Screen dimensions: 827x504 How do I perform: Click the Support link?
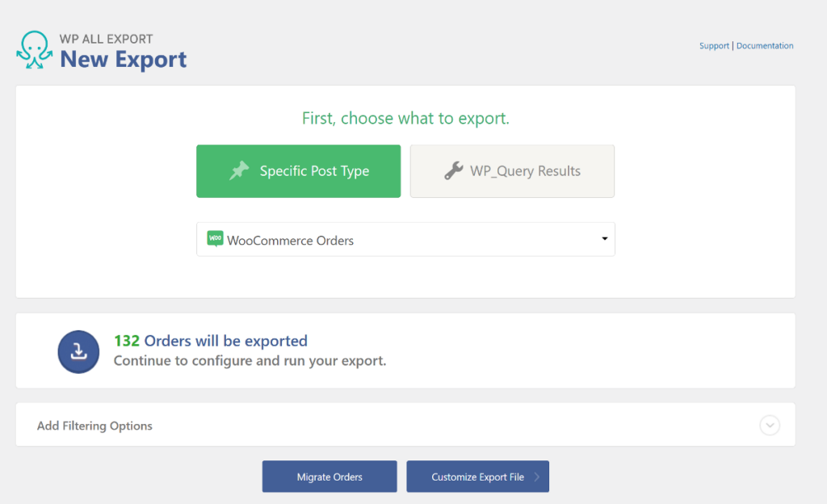714,45
